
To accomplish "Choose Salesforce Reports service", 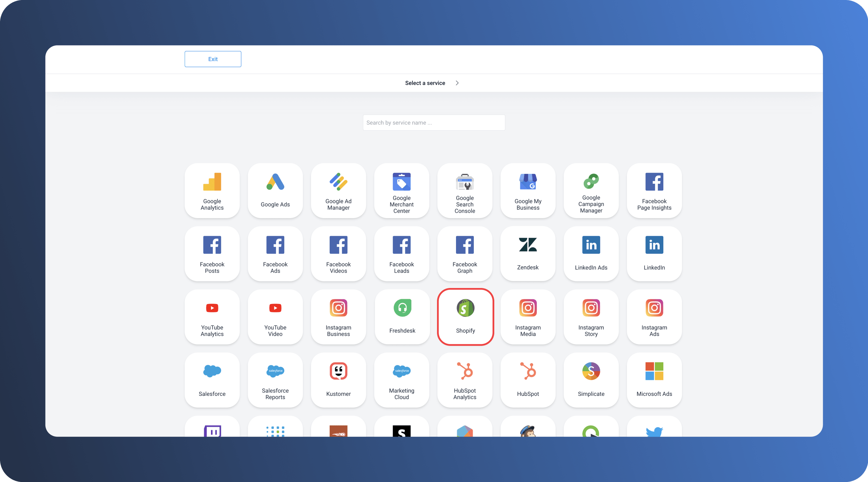I will point(275,380).
